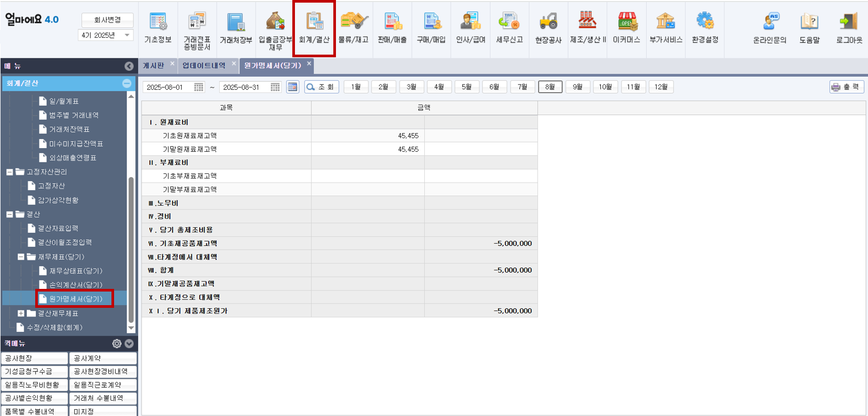The height and width of the screenshot is (416, 868).
Task: Click the 기초원재료재고액 row label
Action: pyautogui.click(x=189, y=136)
